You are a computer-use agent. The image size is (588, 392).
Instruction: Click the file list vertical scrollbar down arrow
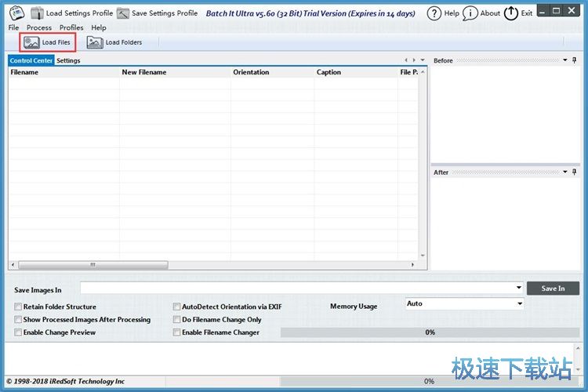click(423, 255)
